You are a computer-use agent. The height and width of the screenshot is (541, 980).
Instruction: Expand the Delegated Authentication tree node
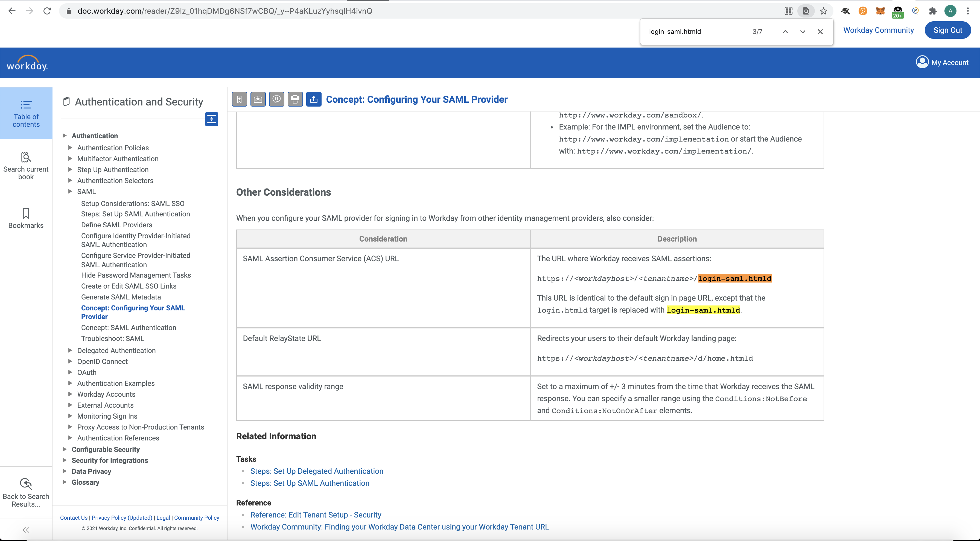[x=70, y=350]
